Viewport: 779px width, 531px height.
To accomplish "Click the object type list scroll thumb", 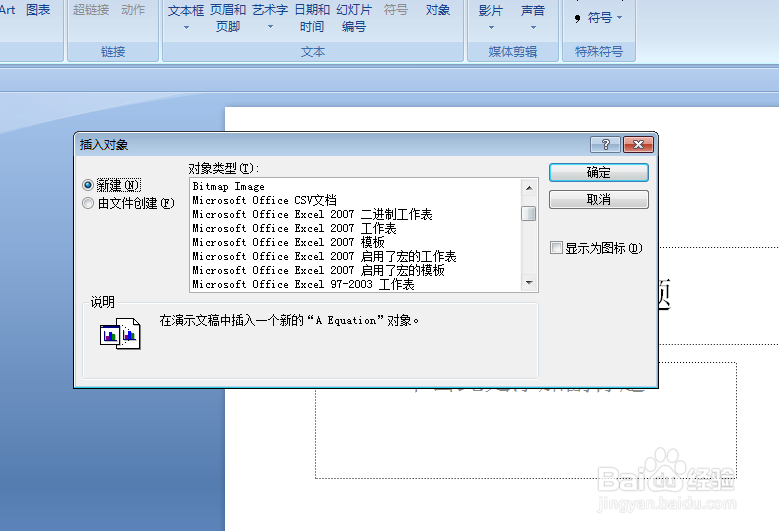I will (x=529, y=213).
